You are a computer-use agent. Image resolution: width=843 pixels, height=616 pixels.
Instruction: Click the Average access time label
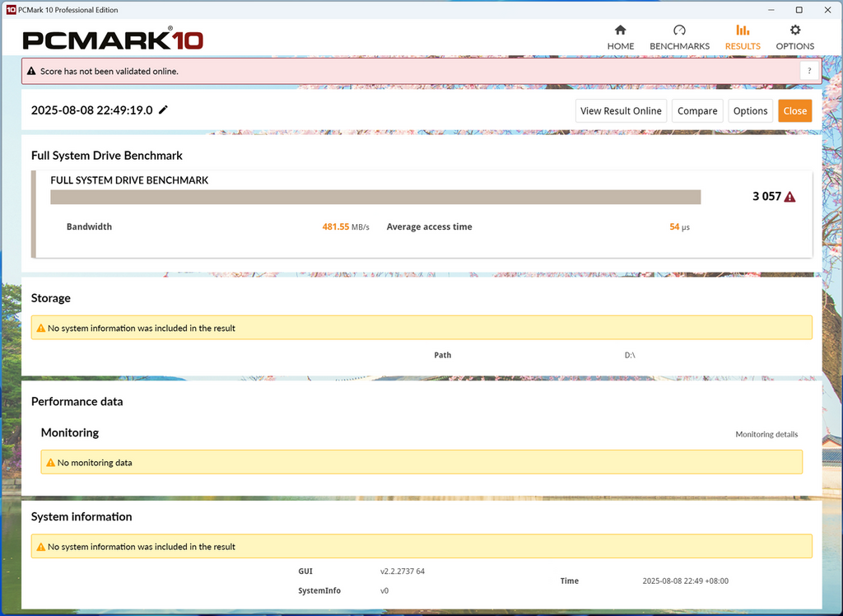click(429, 227)
